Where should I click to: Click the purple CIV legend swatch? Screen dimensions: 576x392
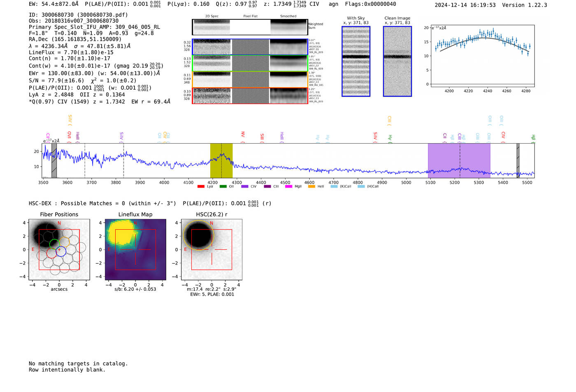245,186
